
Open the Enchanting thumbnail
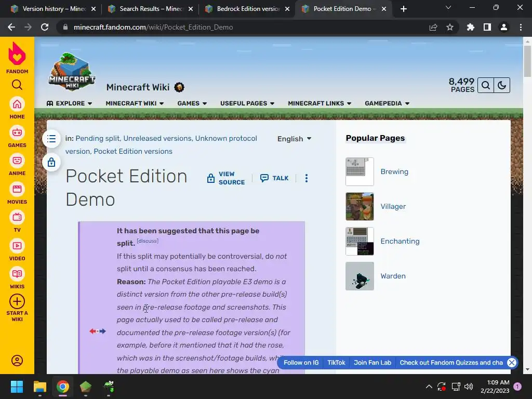pyautogui.click(x=360, y=241)
